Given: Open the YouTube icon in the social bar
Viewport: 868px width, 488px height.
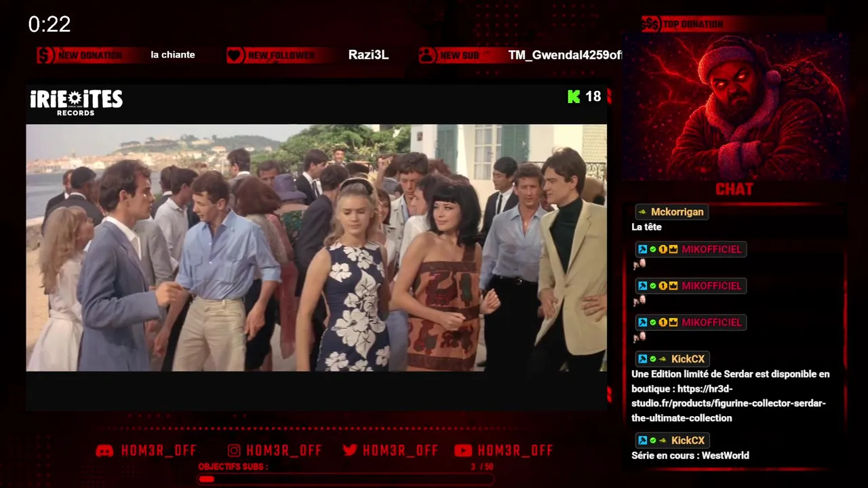Looking at the screenshot, I should click(x=463, y=451).
